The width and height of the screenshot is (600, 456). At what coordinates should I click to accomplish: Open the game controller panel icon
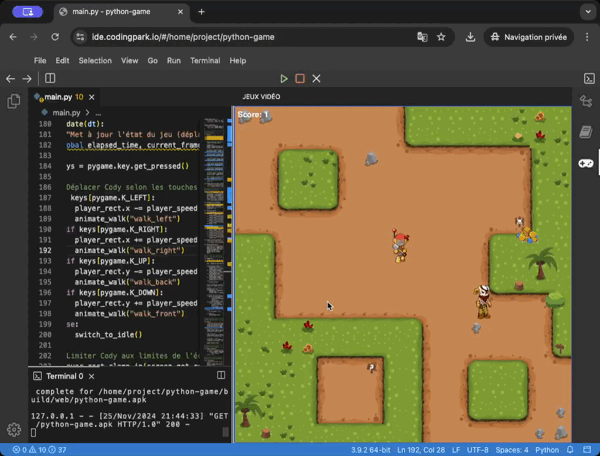[x=588, y=162]
